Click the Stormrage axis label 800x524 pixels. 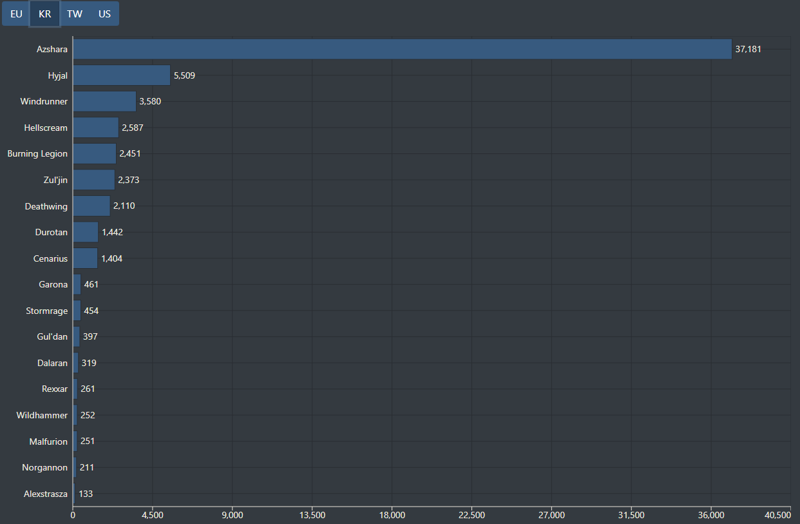47,311
